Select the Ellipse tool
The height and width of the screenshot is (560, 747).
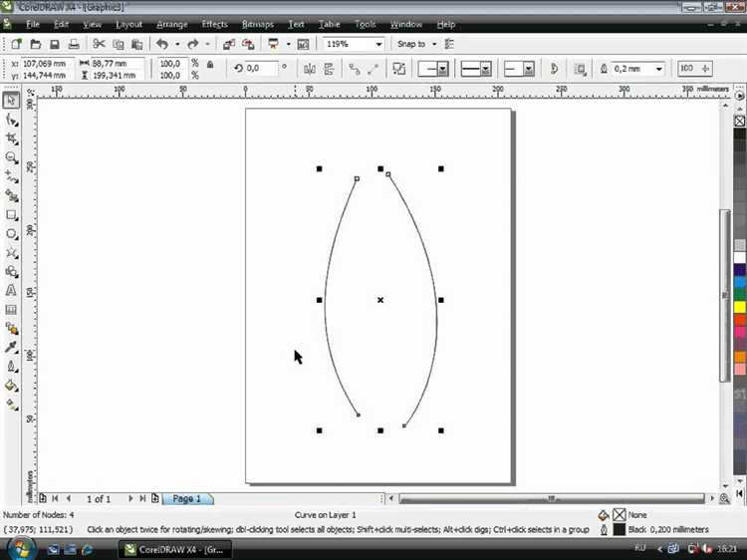click(x=11, y=234)
